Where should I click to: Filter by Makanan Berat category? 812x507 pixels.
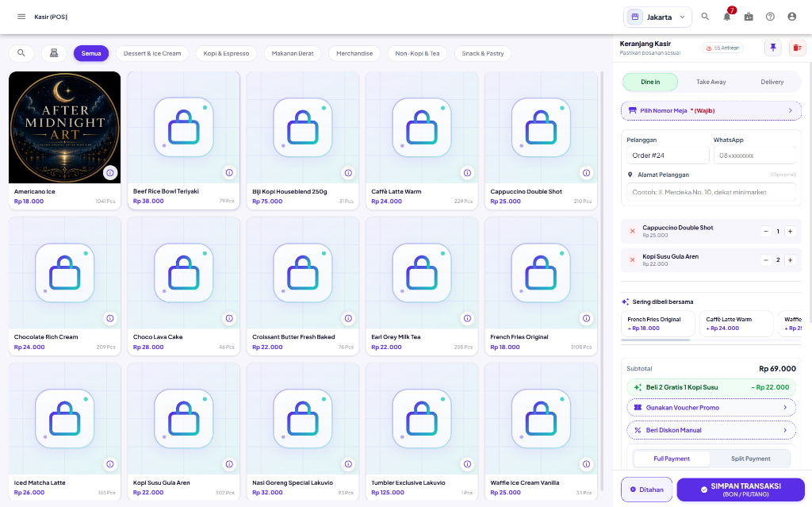(293, 53)
